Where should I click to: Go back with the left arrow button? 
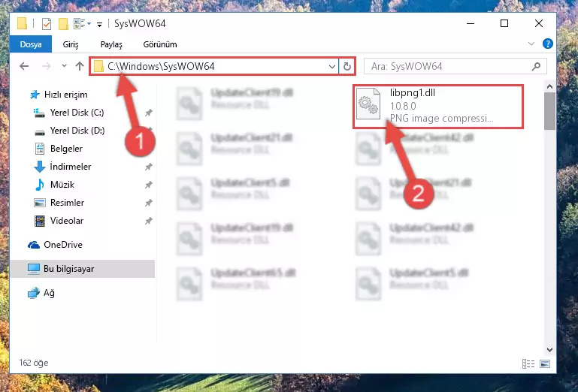pos(24,66)
